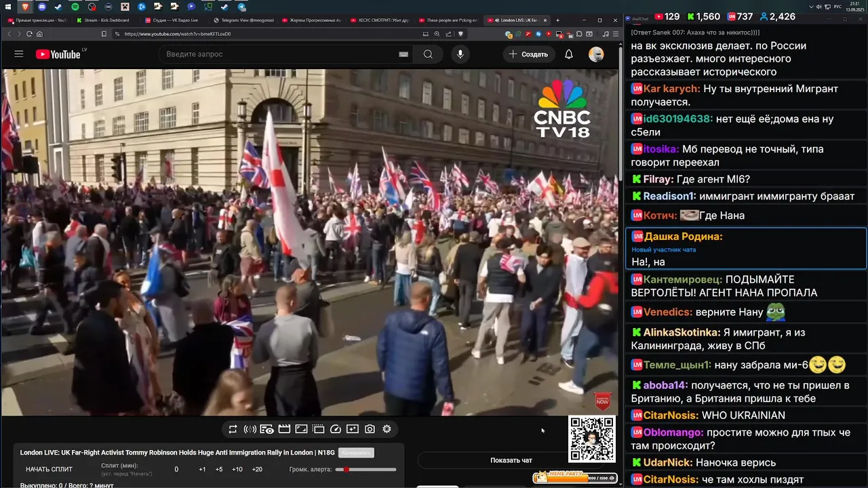
Task: Click the split minutes value 0 field
Action: coord(176,469)
